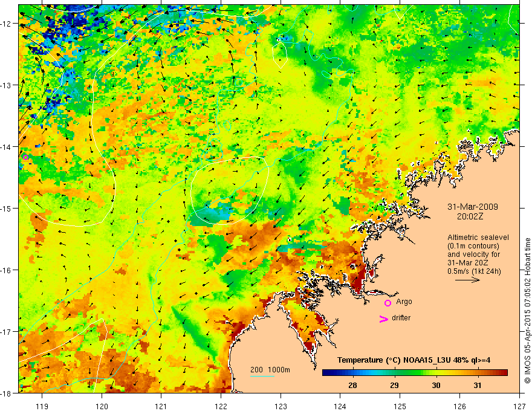Screen dimensions: 532x411
Task: Click the magenta Argo circle in the legend
Action: coord(388,303)
